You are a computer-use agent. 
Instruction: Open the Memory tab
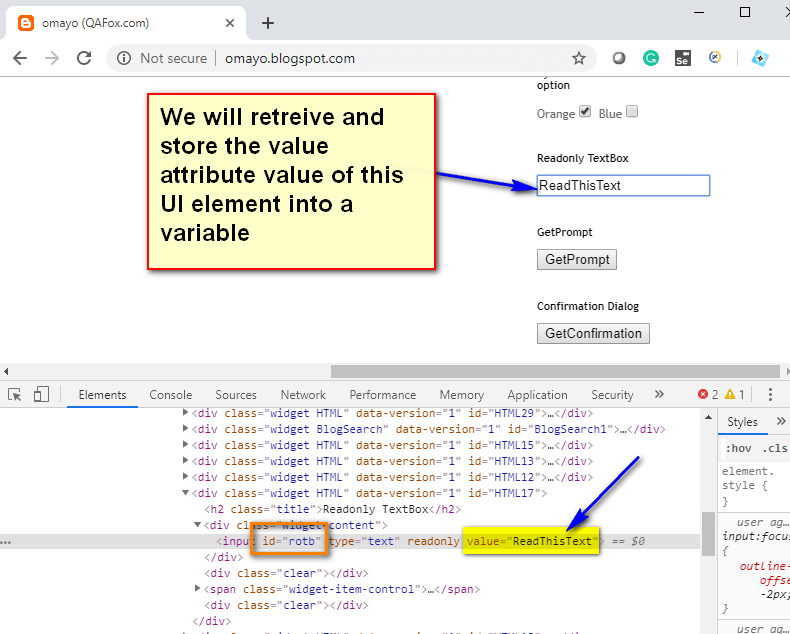462,395
